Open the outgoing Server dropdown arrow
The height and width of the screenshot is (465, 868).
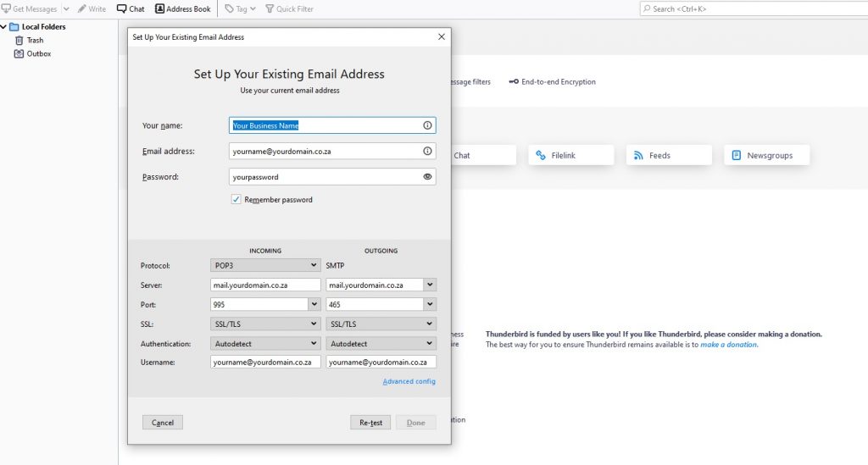(x=430, y=285)
